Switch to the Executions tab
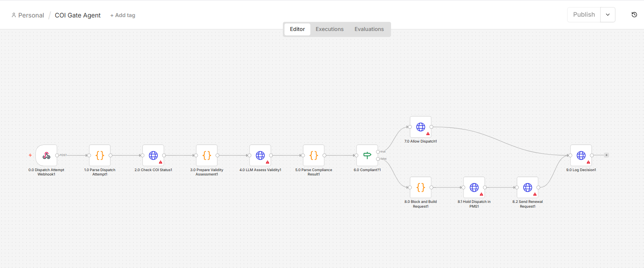Screen dimensions: 644x268 coord(330,29)
